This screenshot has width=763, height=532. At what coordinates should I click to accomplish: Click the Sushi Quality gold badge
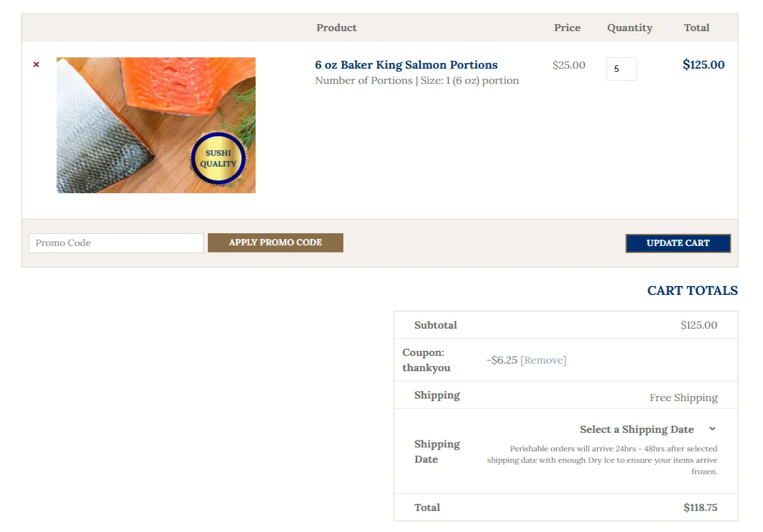(218, 159)
